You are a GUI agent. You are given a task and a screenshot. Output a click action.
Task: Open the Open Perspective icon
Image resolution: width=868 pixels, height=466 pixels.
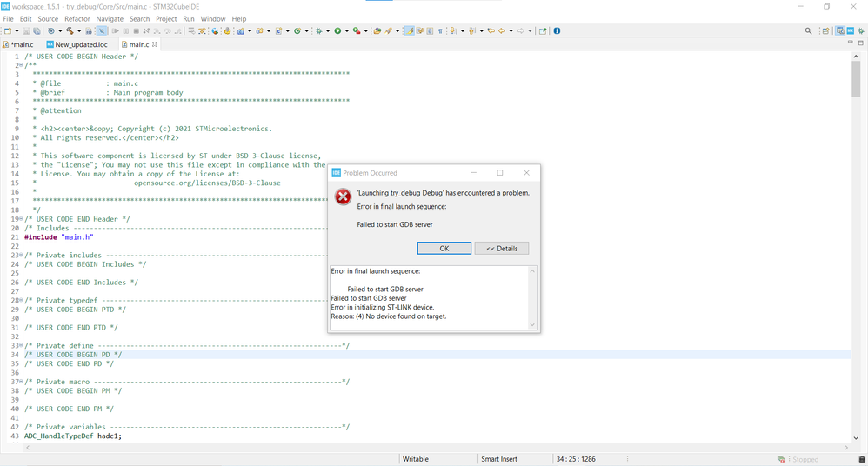pyautogui.click(x=825, y=31)
